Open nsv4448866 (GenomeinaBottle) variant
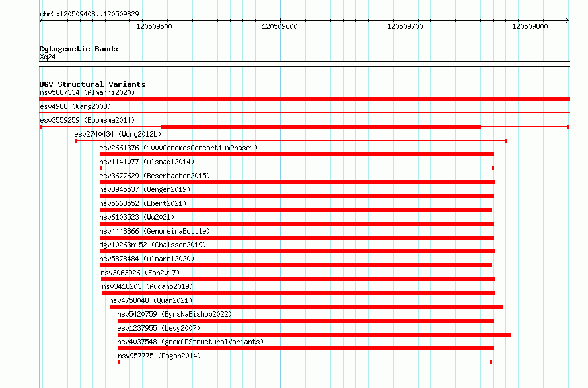 155,231
